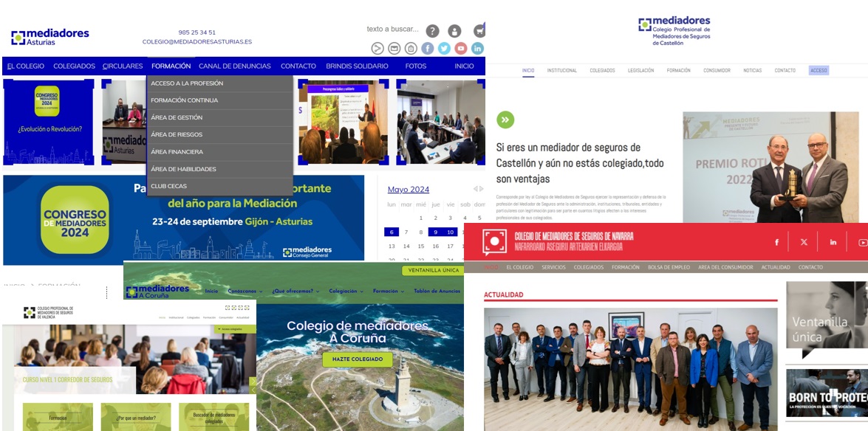This screenshot has width=868, height=431.
Task: Click the LinkedIn icon in Asturias header
Action: click(x=477, y=48)
